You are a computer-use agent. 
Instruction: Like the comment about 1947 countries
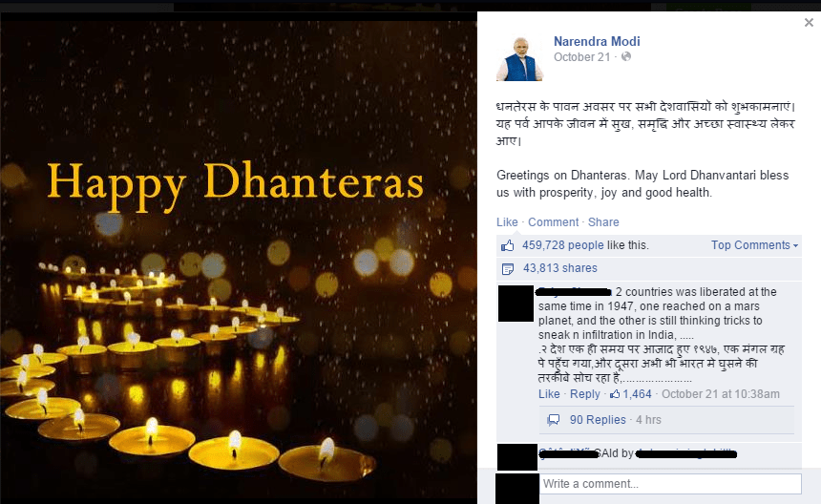click(549, 394)
